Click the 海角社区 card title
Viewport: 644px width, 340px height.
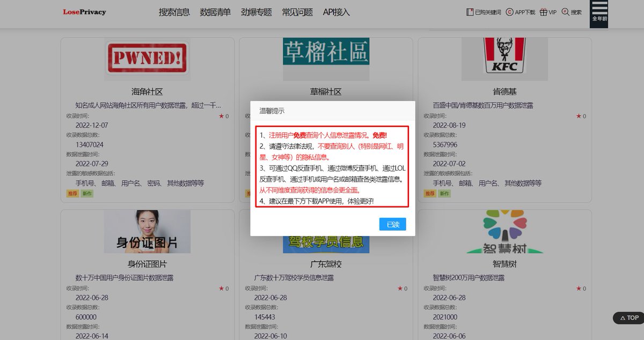click(x=147, y=92)
